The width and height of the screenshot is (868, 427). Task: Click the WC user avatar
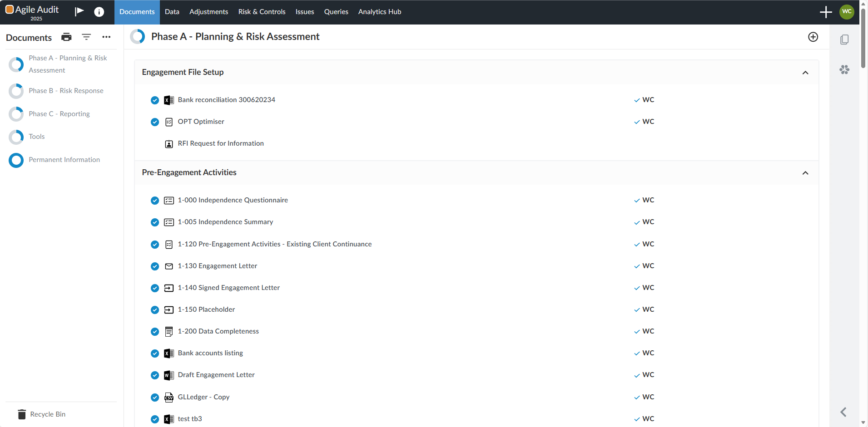[x=847, y=12]
